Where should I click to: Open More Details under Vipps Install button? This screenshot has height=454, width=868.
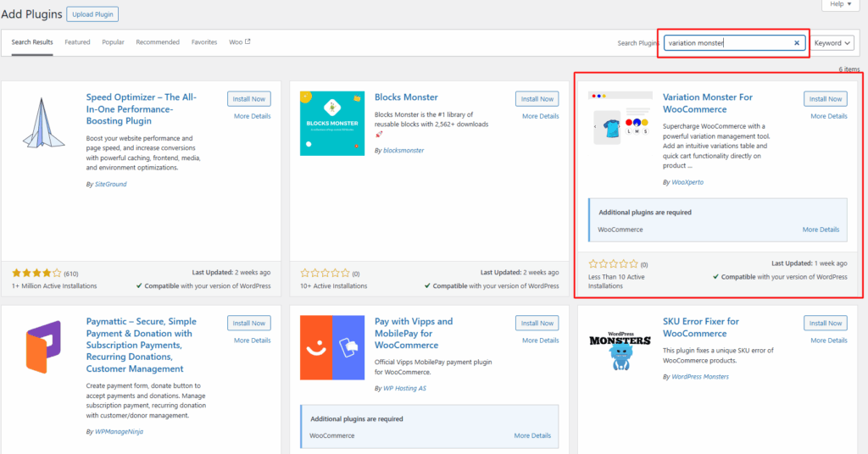pyautogui.click(x=540, y=340)
